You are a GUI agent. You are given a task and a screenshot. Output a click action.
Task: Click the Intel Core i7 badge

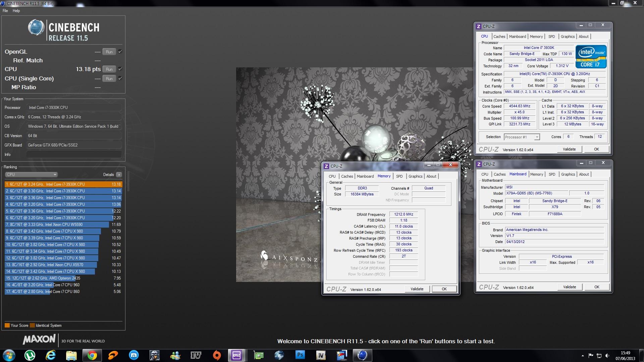coord(591,57)
